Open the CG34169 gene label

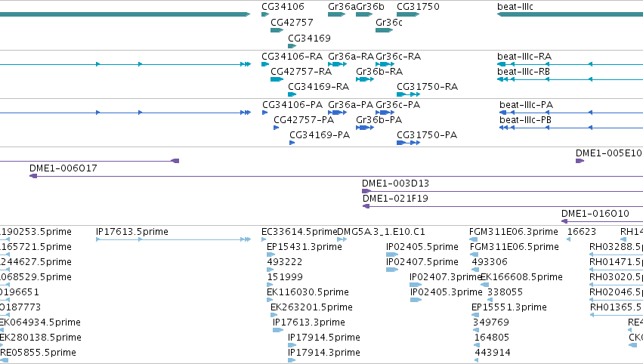(309, 38)
